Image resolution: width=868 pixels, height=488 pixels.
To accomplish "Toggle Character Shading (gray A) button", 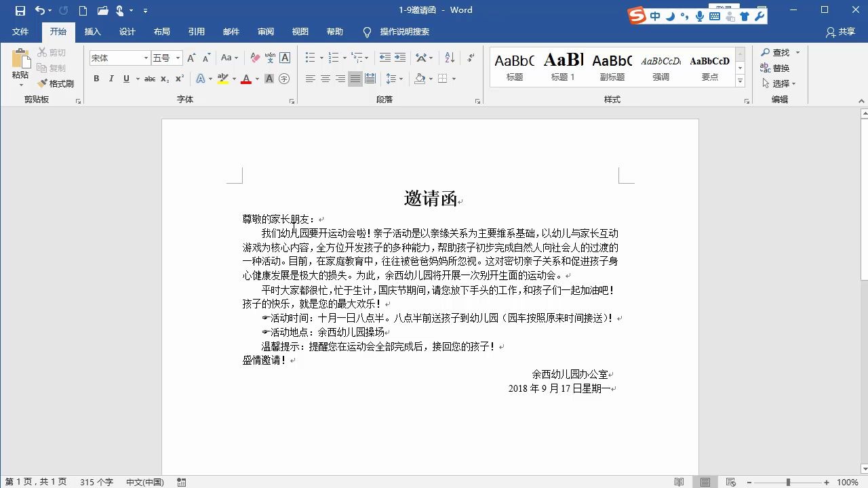I will (269, 79).
